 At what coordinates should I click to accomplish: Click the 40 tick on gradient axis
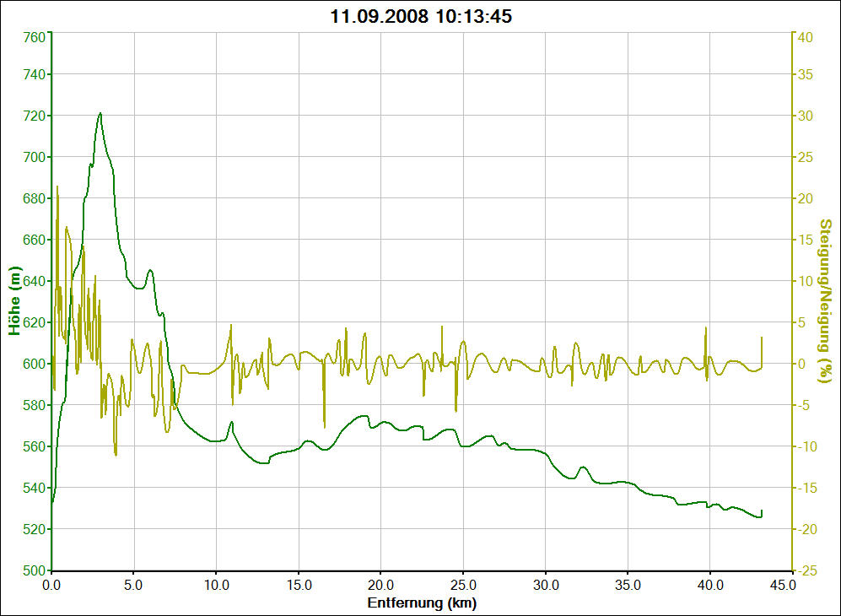point(804,37)
